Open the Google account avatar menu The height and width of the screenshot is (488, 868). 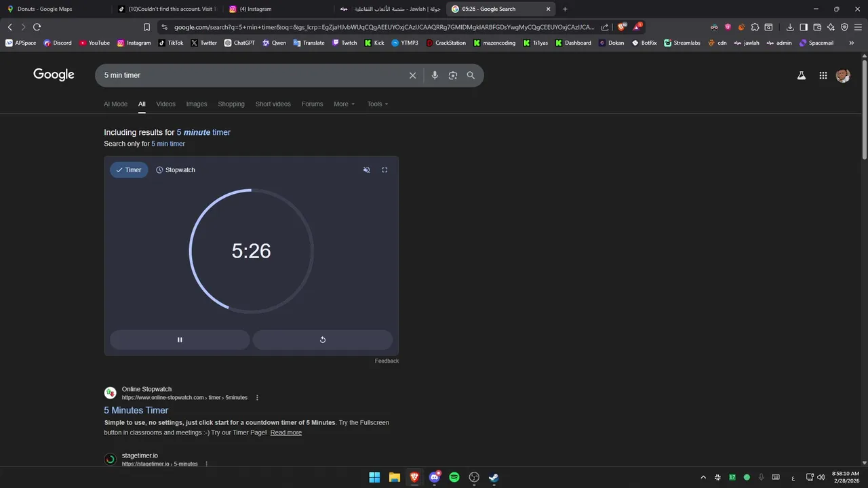[x=843, y=76]
